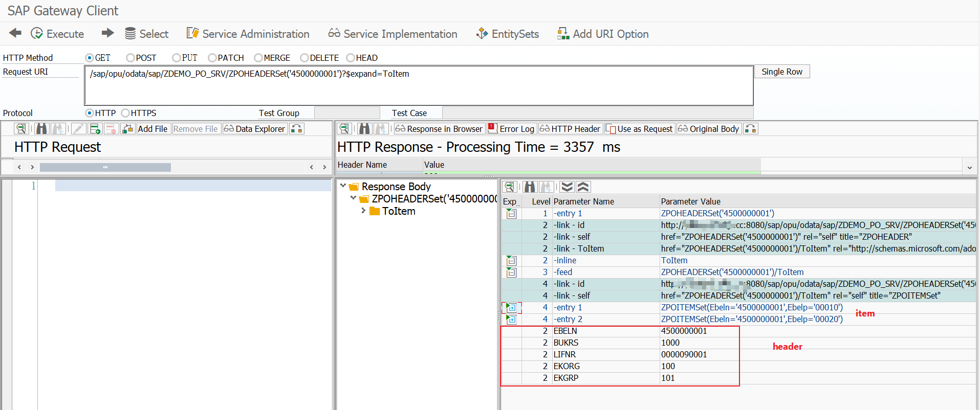Click the details magnifier icon in HTTP Response toolbar
The height and width of the screenshot is (410, 980).
tap(344, 129)
